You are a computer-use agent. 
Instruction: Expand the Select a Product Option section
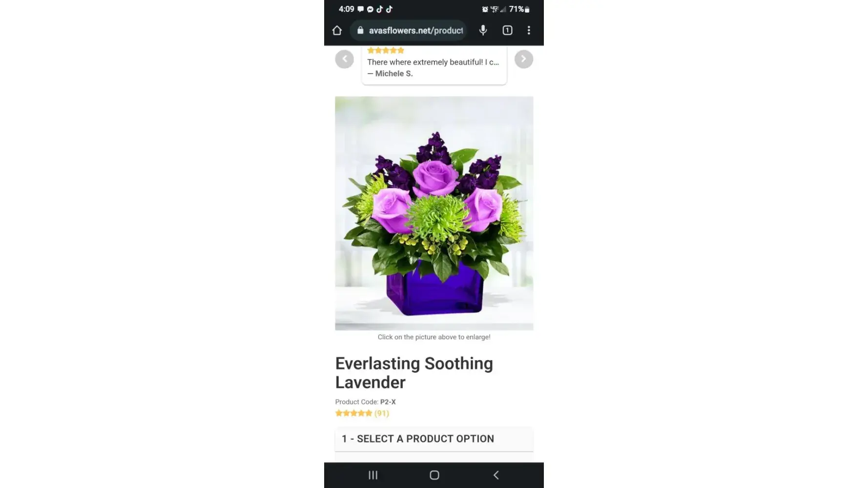click(434, 439)
